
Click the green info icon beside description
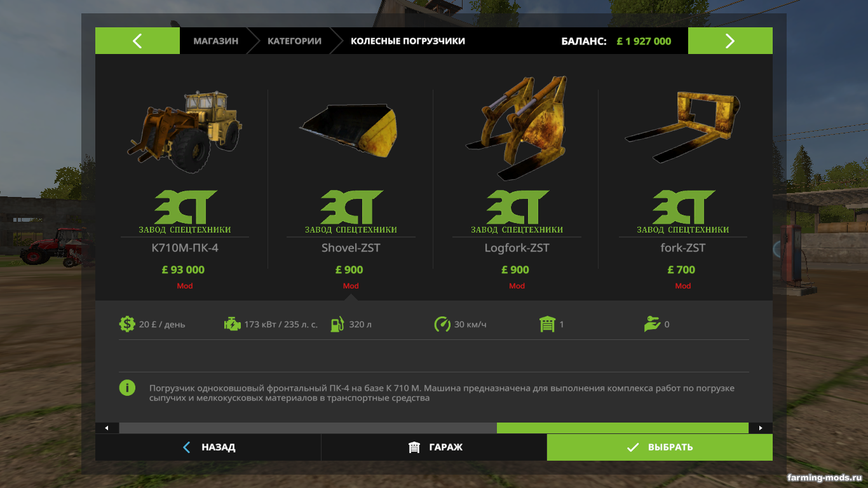(127, 388)
